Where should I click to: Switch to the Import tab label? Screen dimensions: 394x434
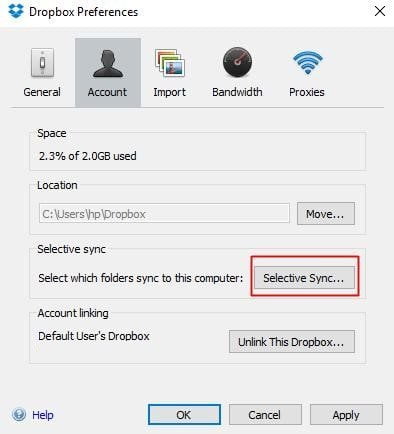169,92
